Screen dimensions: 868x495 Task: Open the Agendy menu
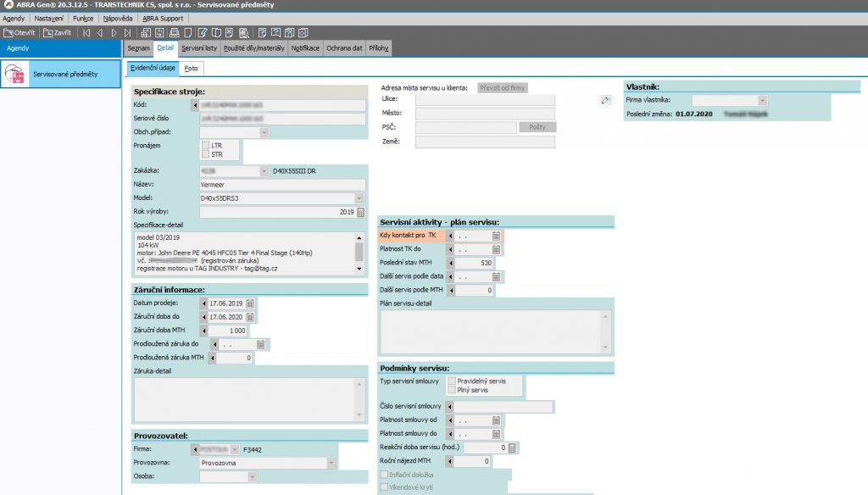14,19
